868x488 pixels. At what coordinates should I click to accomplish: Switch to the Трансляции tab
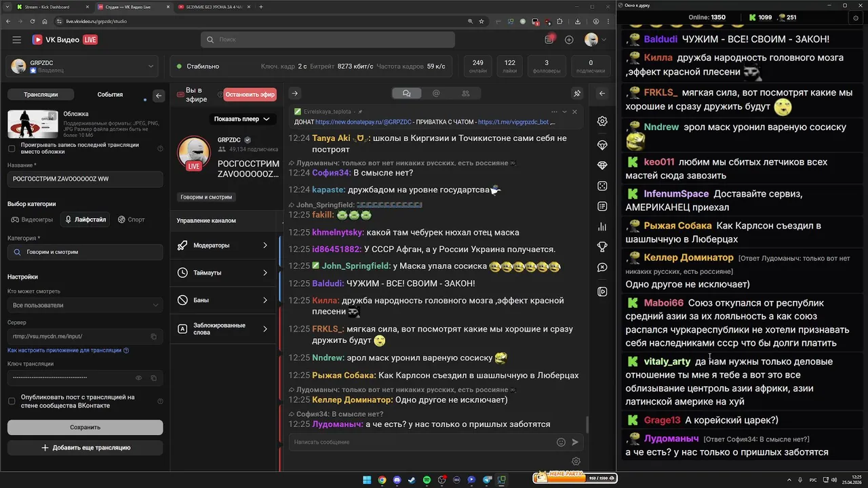click(41, 95)
